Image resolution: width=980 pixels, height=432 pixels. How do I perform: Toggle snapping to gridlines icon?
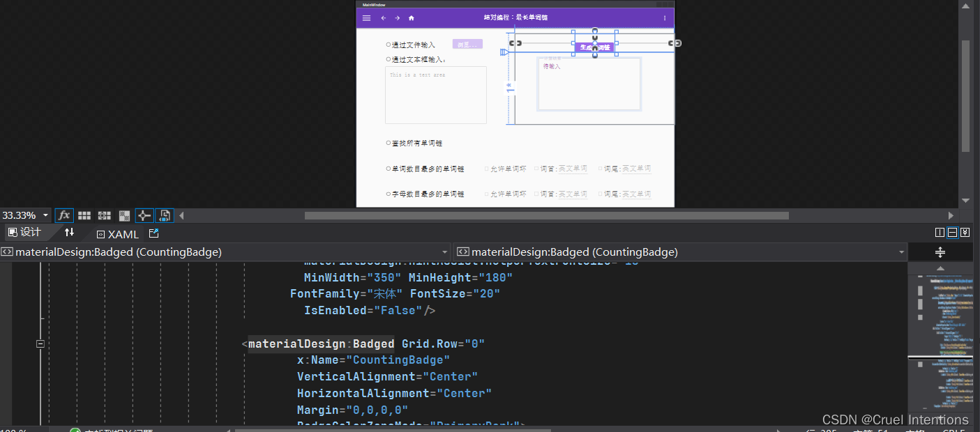tap(105, 215)
